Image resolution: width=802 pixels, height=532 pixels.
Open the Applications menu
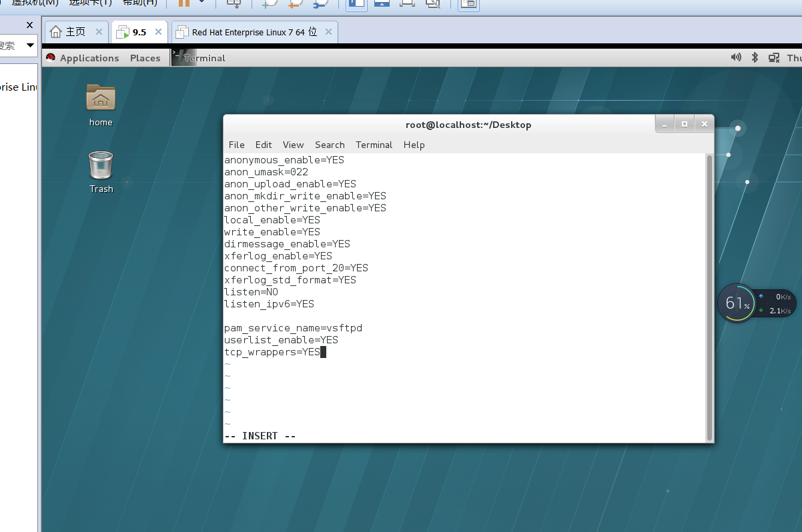[x=89, y=58]
